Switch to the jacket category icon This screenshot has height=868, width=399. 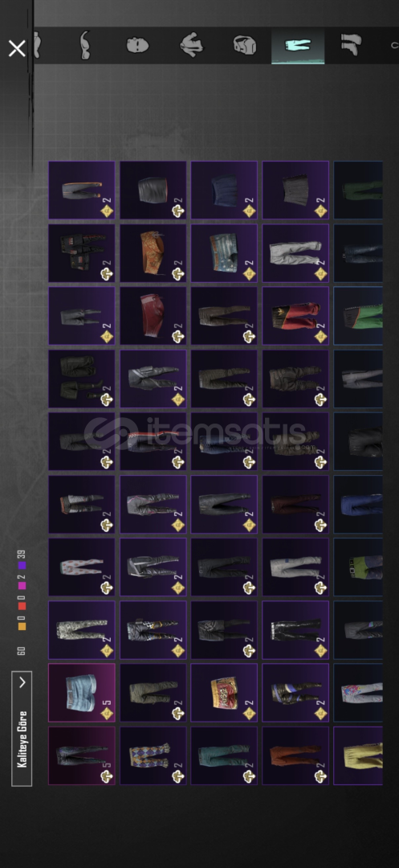[x=191, y=45]
